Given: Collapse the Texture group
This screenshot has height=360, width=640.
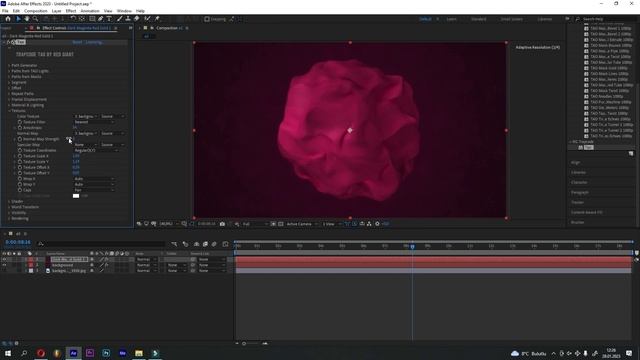Looking at the screenshot, I should pyautogui.click(x=9, y=111).
